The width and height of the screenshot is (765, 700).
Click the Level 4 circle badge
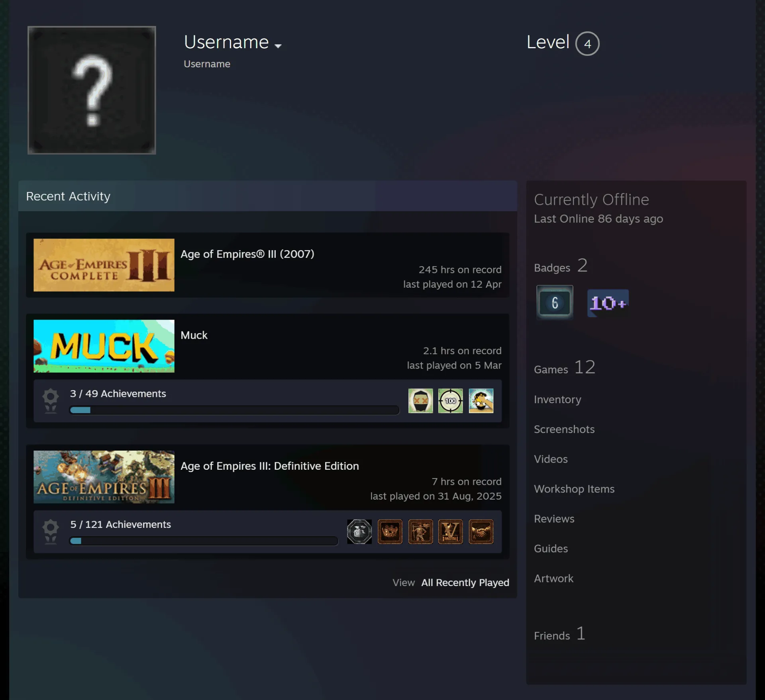[587, 43]
